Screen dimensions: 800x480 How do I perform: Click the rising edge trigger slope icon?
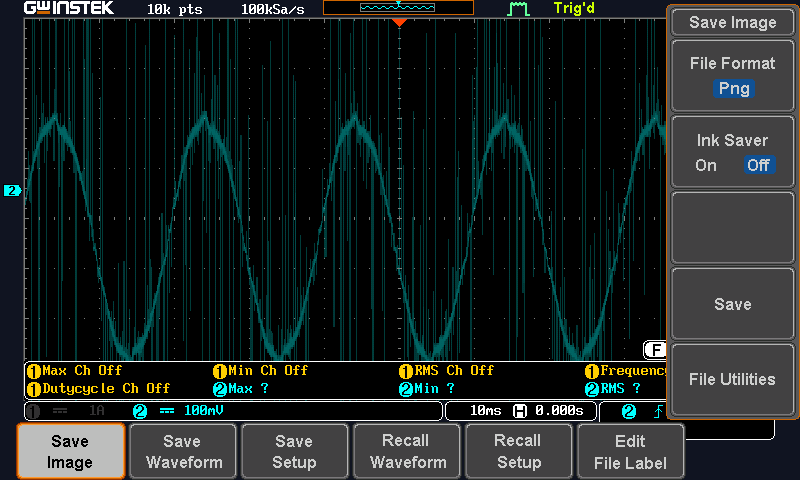tap(659, 411)
